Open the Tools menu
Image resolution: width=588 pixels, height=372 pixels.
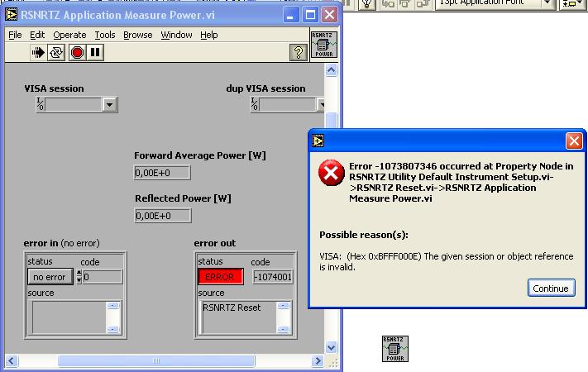click(105, 35)
